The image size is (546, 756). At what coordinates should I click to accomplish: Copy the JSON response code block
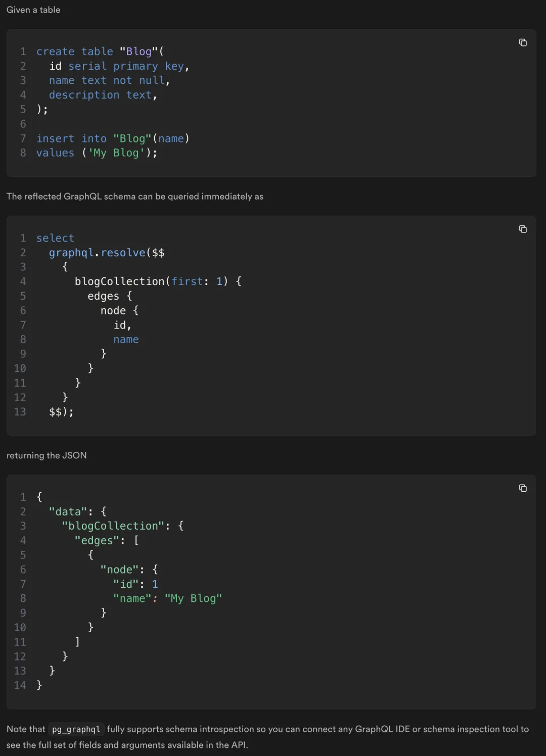tap(523, 488)
